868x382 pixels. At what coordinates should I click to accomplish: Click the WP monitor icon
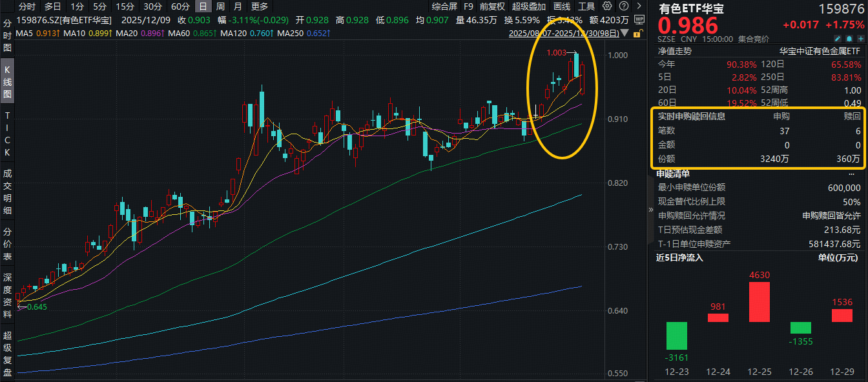(x=639, y=19)
